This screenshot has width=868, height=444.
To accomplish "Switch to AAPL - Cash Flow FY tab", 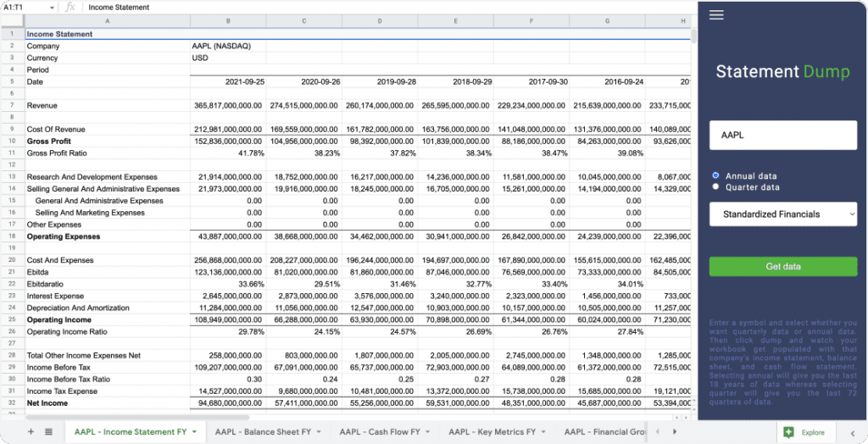I will 380,432.
